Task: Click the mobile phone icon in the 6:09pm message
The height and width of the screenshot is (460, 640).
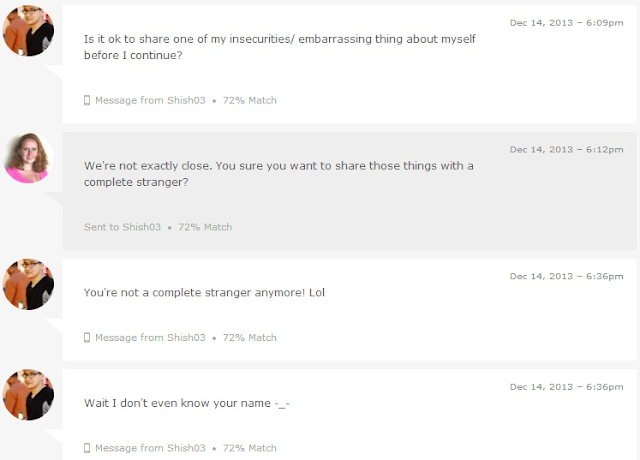Action: coord(87,100)
